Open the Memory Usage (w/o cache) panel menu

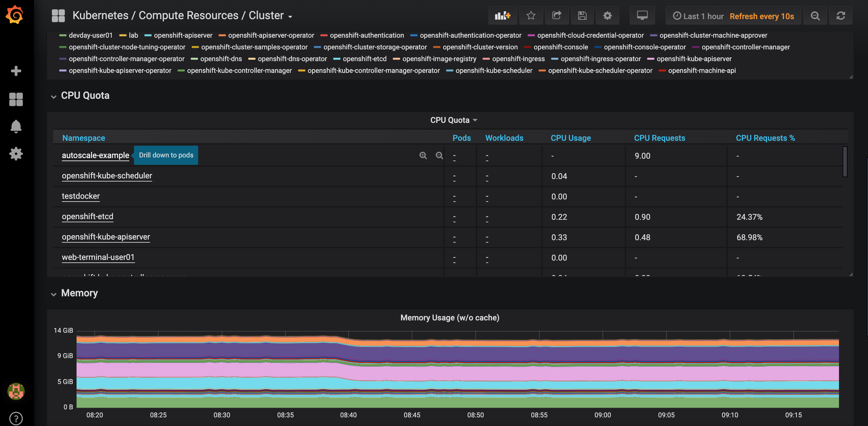tap(449, 317)
